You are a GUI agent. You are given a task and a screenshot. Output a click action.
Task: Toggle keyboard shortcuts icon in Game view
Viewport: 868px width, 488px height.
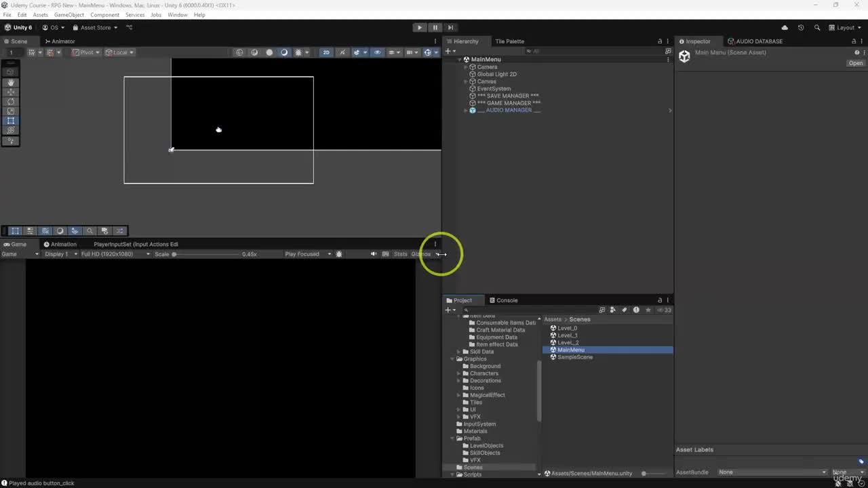[x=386, y=254]
